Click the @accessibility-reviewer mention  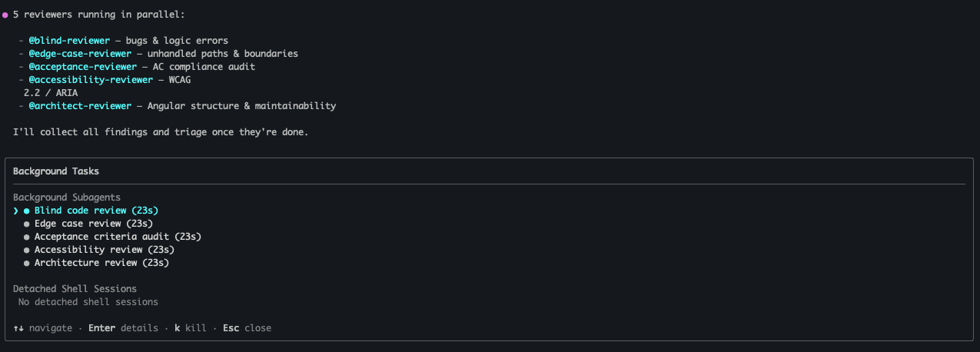(x=88, y=80)
